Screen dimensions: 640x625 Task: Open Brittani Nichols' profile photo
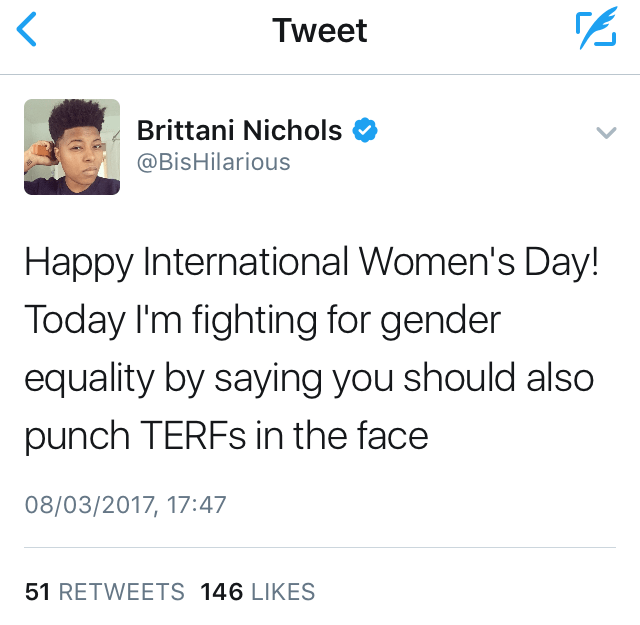(72, 146)
